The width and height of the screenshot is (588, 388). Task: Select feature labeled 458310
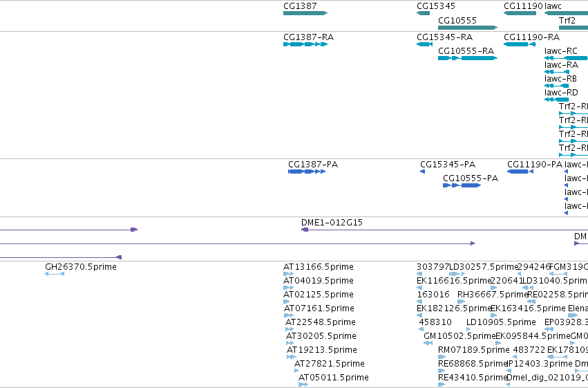pos(435,322)
